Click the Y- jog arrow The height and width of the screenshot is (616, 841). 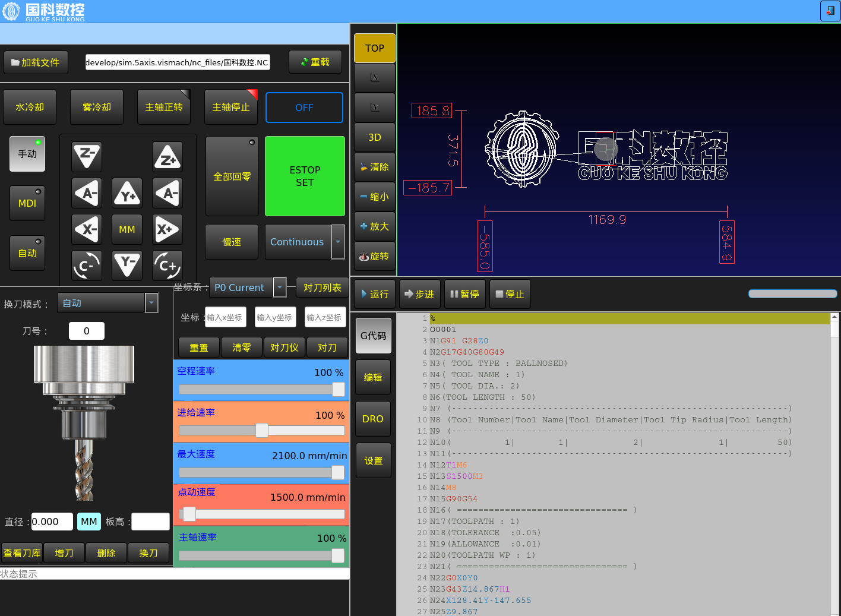click(127, 265)
